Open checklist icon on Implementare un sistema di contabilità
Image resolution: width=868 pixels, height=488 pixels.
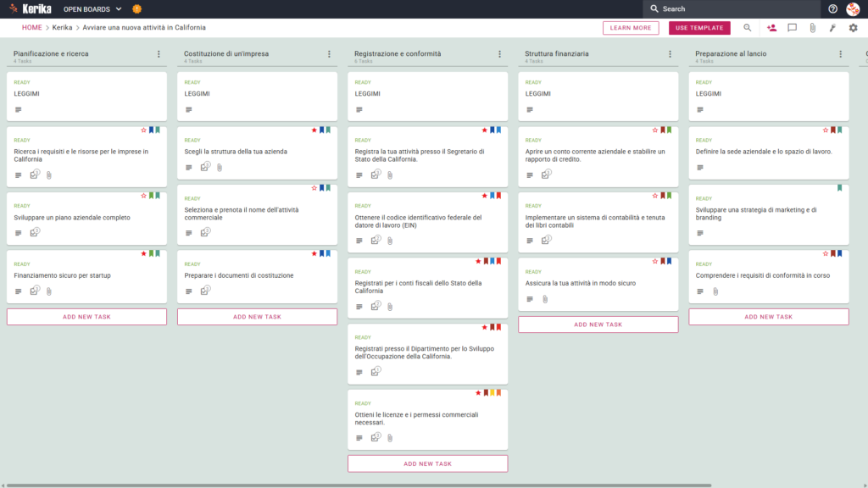click(x=547, y=240)
